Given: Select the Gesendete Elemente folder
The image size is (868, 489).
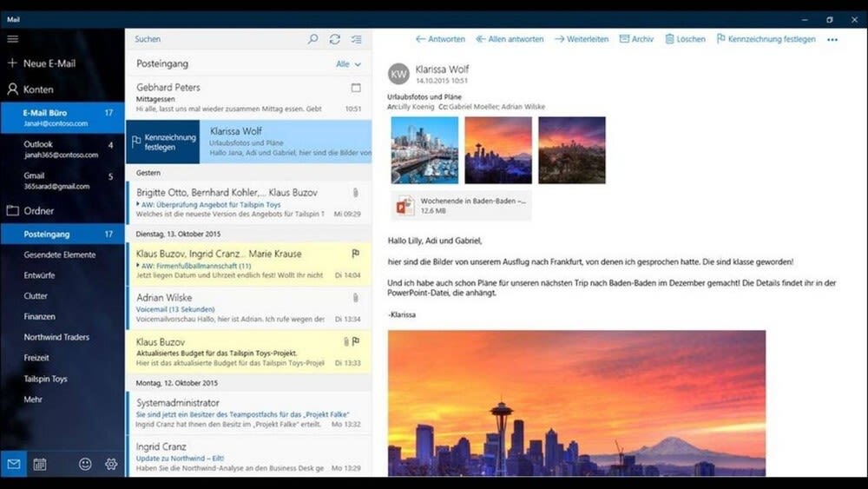Looking at the screenshot, I should [60, 254].
